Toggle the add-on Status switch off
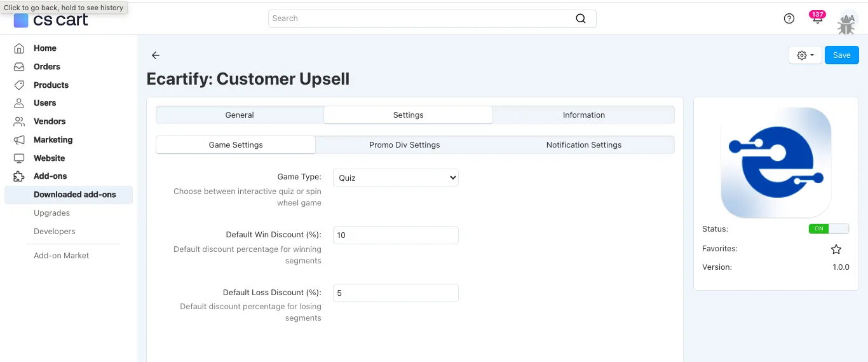The image size is (868, 362). click(829, 229)
